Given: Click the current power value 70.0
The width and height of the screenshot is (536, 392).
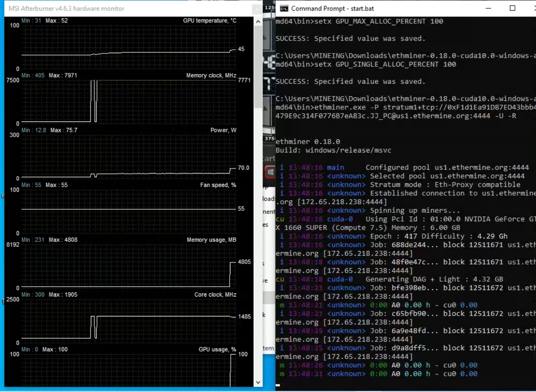Looking at the screenshot, I should (243, 168).
